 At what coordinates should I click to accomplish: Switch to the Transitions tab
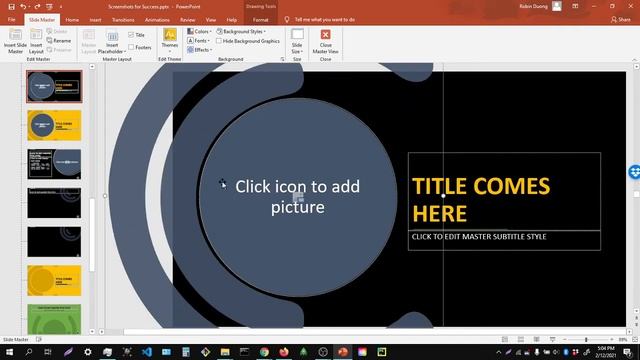tap(123, 20)
